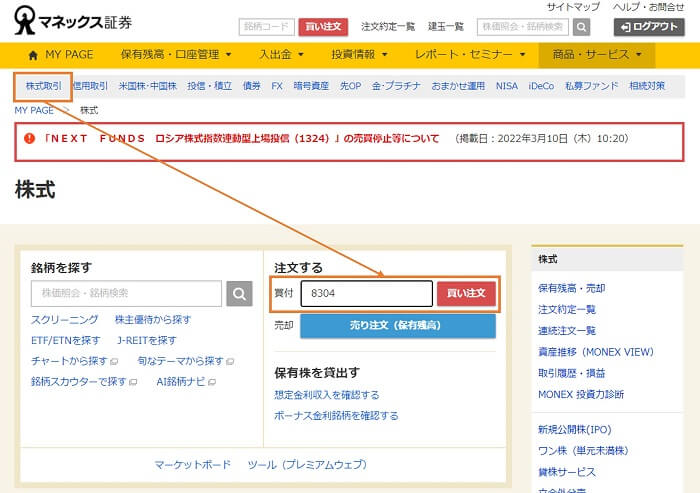The image size is (700, 493).
Task: Expand the 保有残高・口座管理 menu
Action: pyautogui.click(x=176, y=55)
